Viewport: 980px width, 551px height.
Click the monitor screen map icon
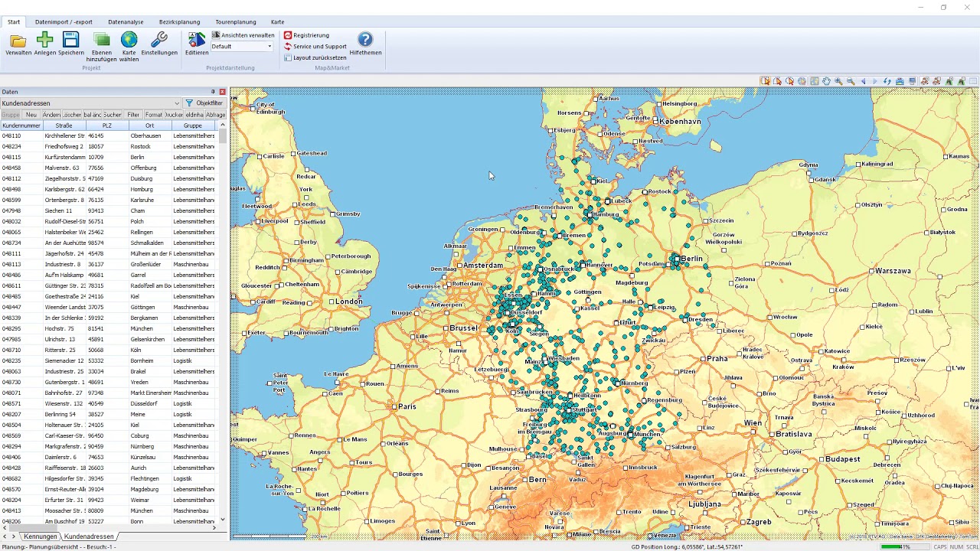pyautogui.click(x=912, y=81)
